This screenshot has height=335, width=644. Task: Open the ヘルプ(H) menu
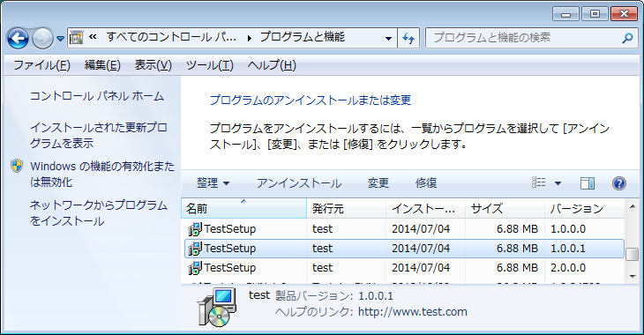tap(272, 65)
